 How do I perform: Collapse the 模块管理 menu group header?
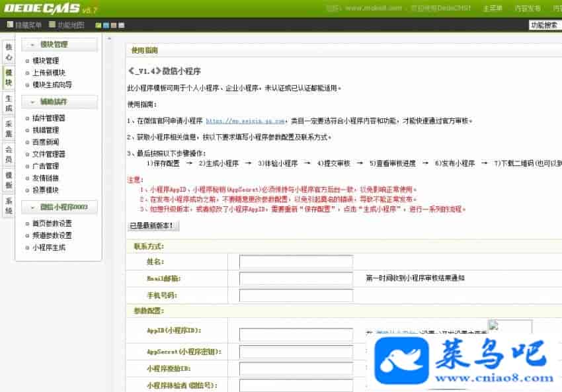pos(60,44)
